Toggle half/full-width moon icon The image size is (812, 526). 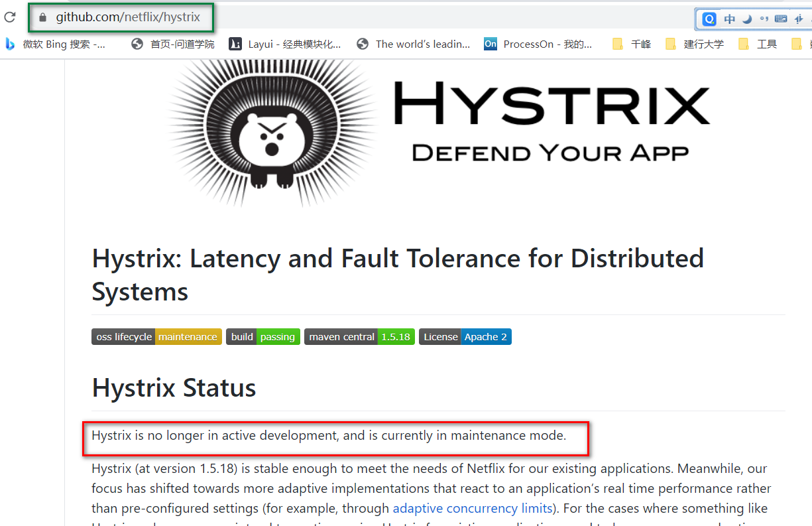(x=747, y=19)
